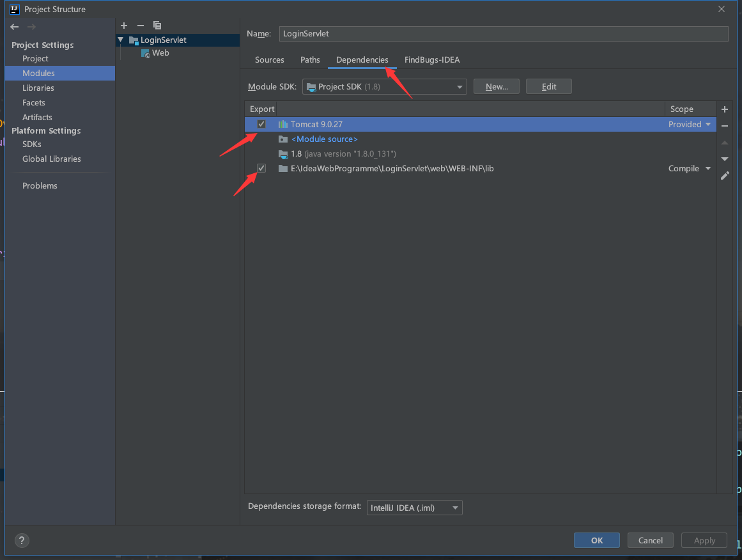Click the Web facet icon
Screen dimensions: 742x560
[146, 54]
